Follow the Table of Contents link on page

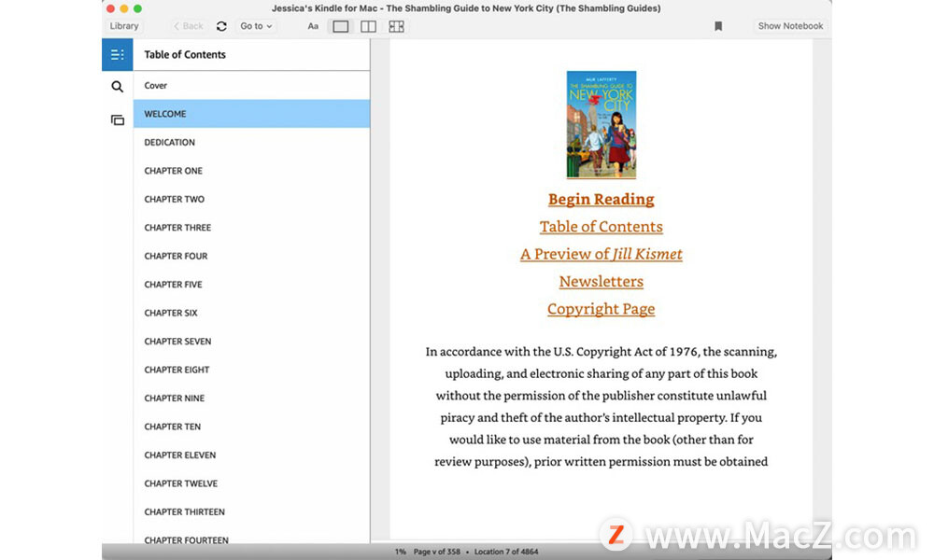(x=601, y=227)
